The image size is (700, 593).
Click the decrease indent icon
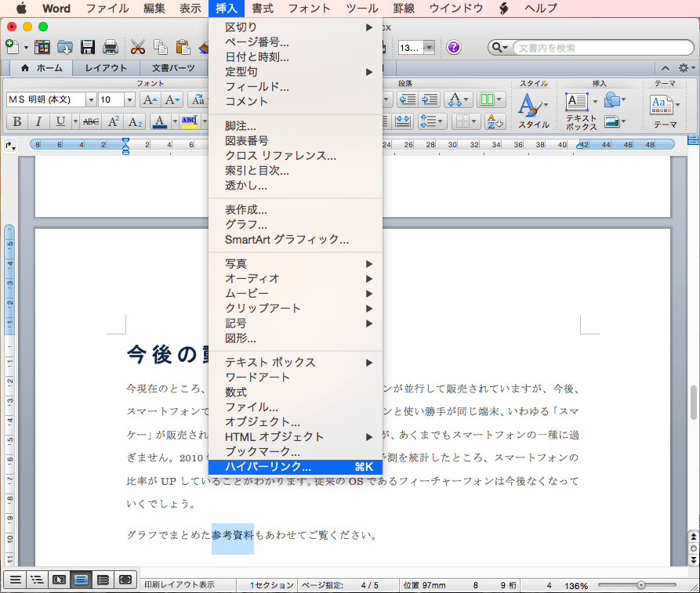coord(407,99)
